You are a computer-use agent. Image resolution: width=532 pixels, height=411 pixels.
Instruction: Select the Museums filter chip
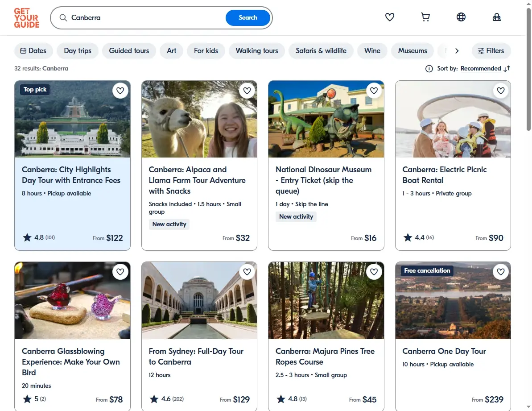coord(412,50)
